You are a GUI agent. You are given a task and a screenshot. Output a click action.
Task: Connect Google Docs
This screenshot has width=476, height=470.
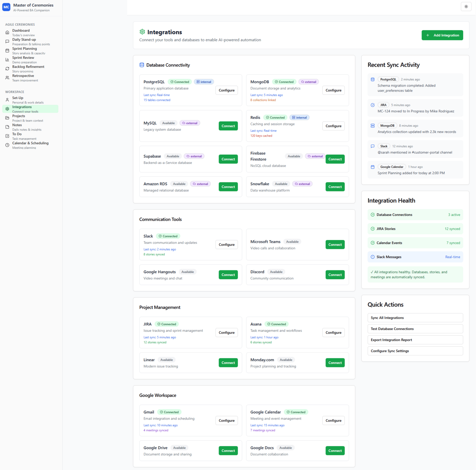(x=335, y=451)
